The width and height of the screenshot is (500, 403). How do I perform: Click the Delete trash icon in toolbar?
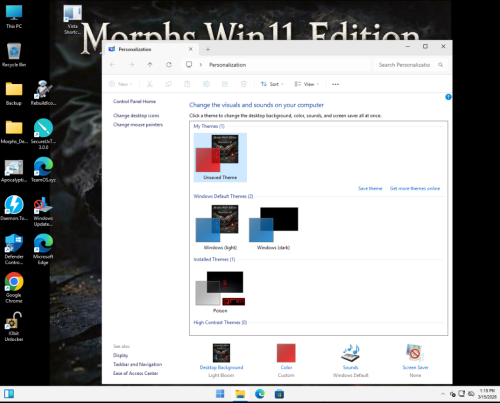pos(244,84)
